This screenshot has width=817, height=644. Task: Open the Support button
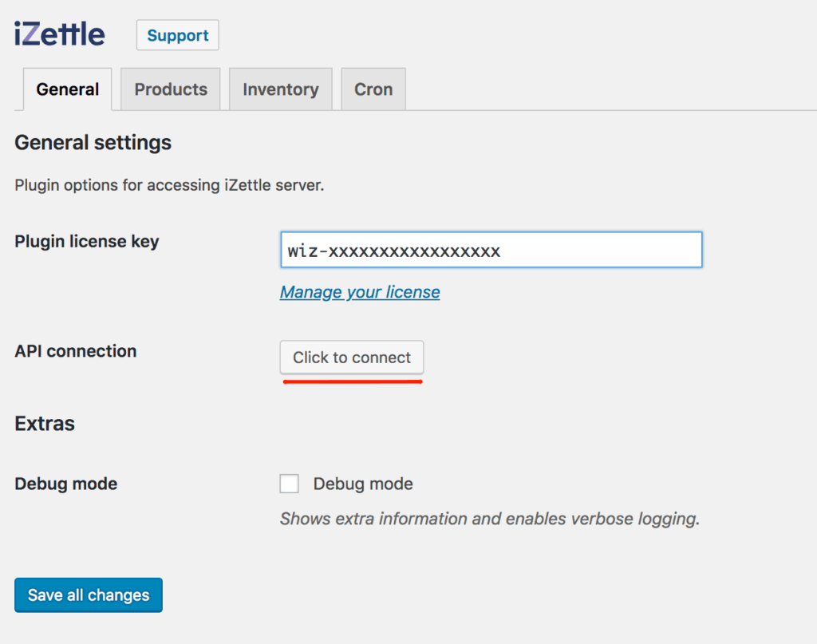pyautogui.click(x=177, y=36)
